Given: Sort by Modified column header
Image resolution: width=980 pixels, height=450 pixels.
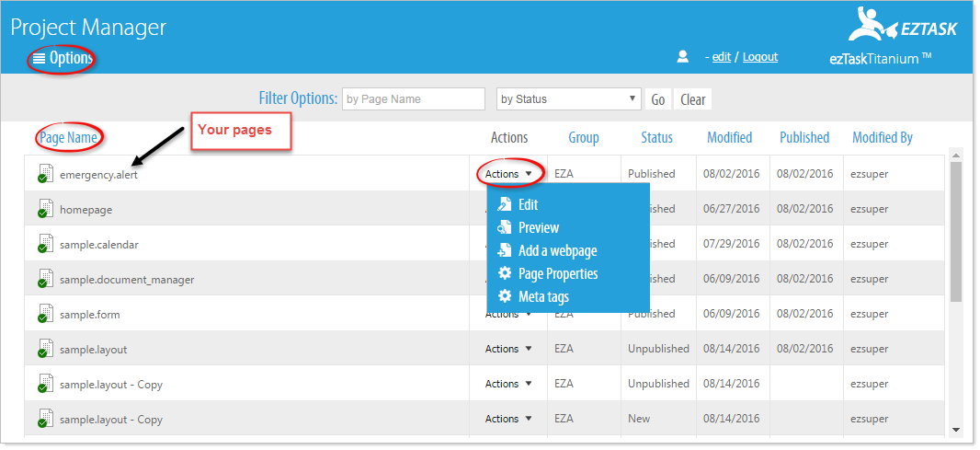Looking at the screenshot, I should pyautogui.click(x=729, y=138).
